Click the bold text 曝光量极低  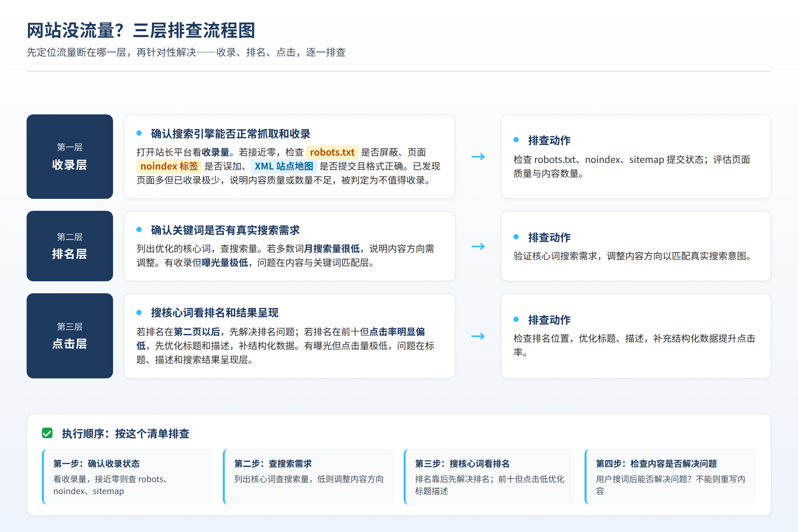coord(225,263)
